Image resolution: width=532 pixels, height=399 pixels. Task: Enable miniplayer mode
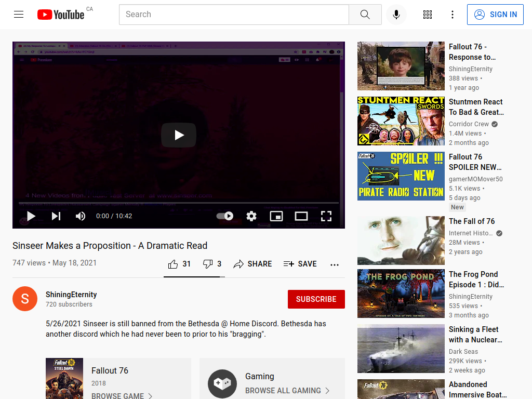click(x=276, y=216)
